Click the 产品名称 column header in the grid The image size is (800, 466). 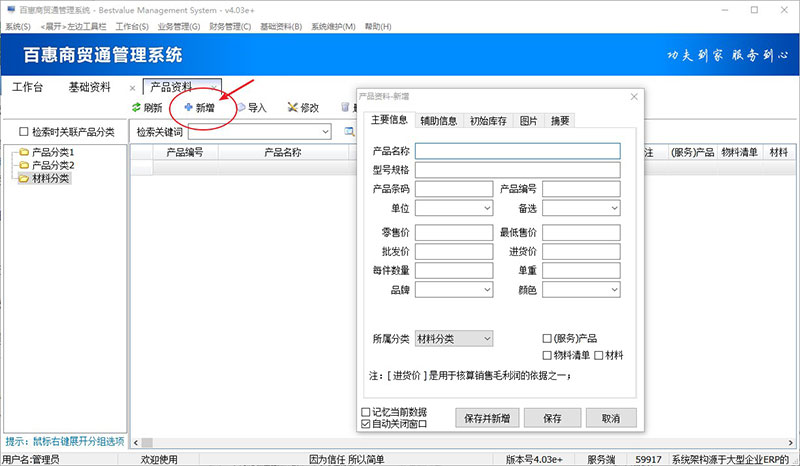pyautogui.click(x=283, y=152)
